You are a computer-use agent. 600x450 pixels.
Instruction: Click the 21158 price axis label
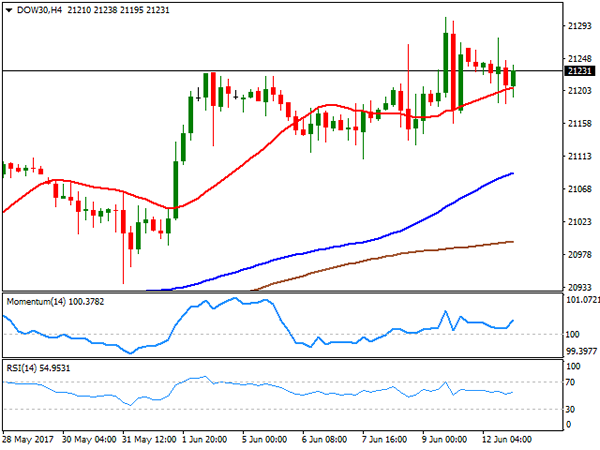(580, 124)
